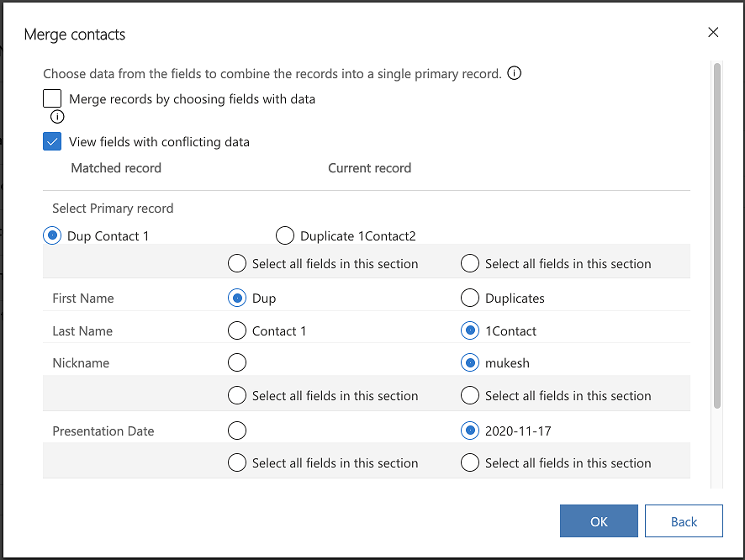Enable Merge records by choosing fields with data
Image resolution: width=745 pixels, height=560 pixels.
pos(52,98)
